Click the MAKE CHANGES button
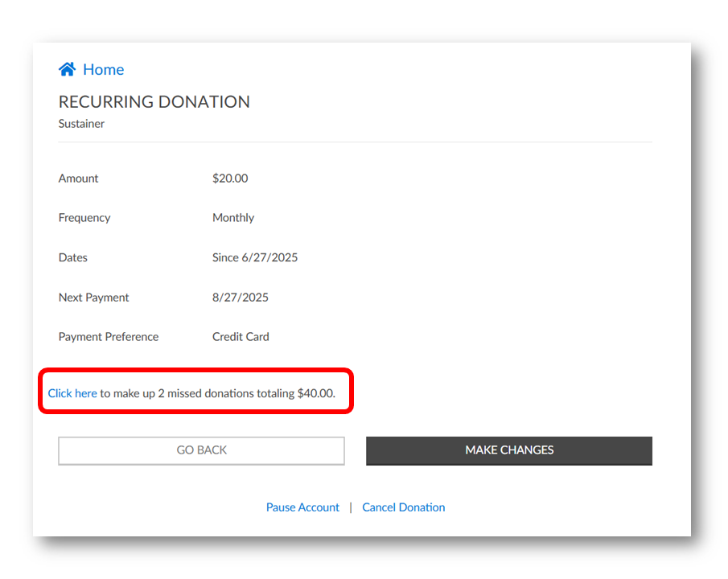The image size is (728, 579). (x=509, y=450)
